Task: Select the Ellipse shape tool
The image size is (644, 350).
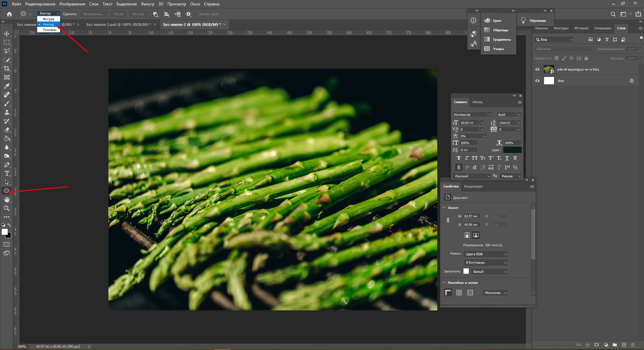Action: 6,191
